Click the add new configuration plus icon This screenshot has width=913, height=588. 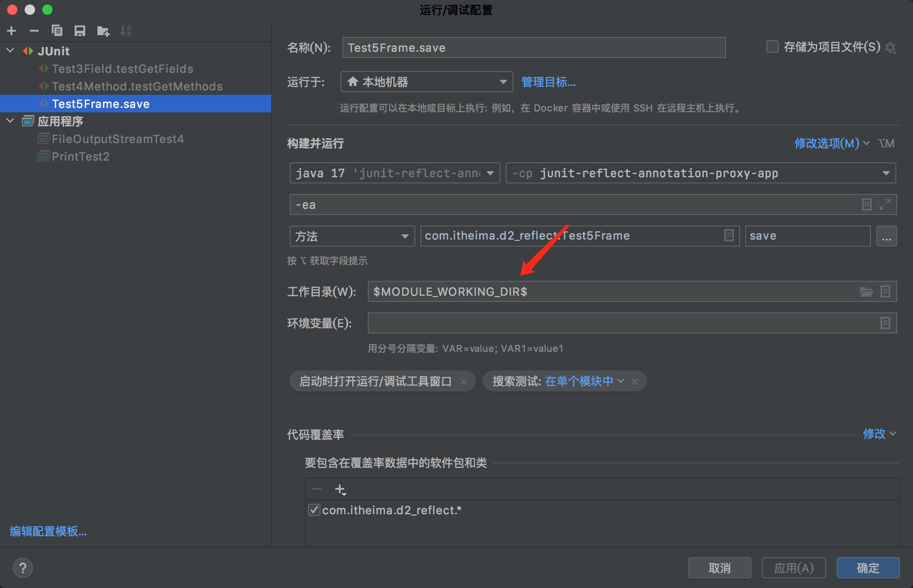[12, 31]
